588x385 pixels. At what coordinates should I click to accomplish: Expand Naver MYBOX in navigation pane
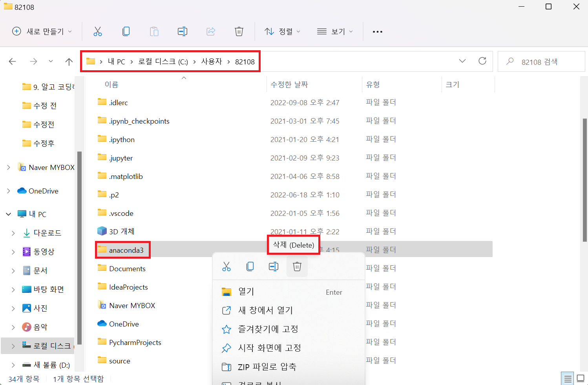tap(9, 168)
